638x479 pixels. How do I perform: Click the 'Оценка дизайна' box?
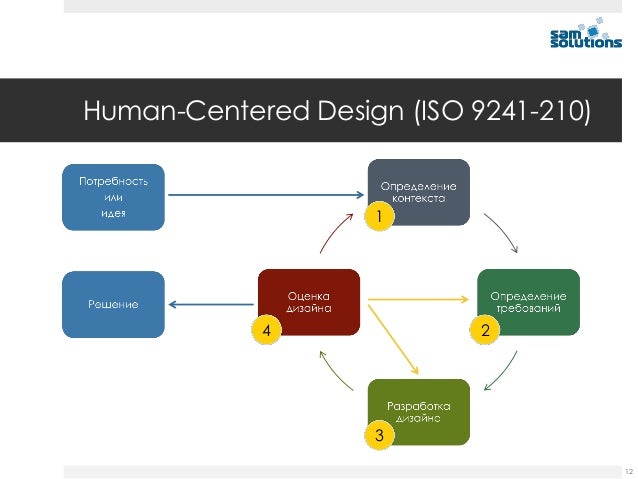tap(309, 302)
